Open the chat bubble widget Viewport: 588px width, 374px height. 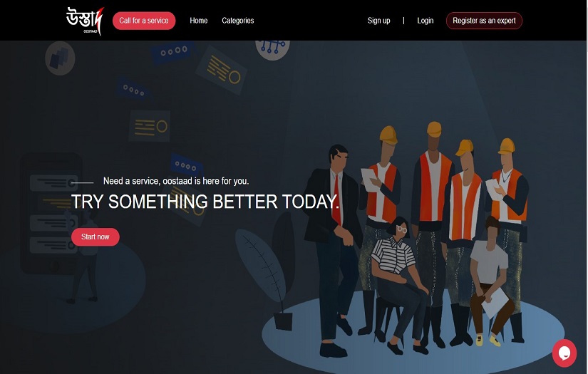tap(564, 353)
